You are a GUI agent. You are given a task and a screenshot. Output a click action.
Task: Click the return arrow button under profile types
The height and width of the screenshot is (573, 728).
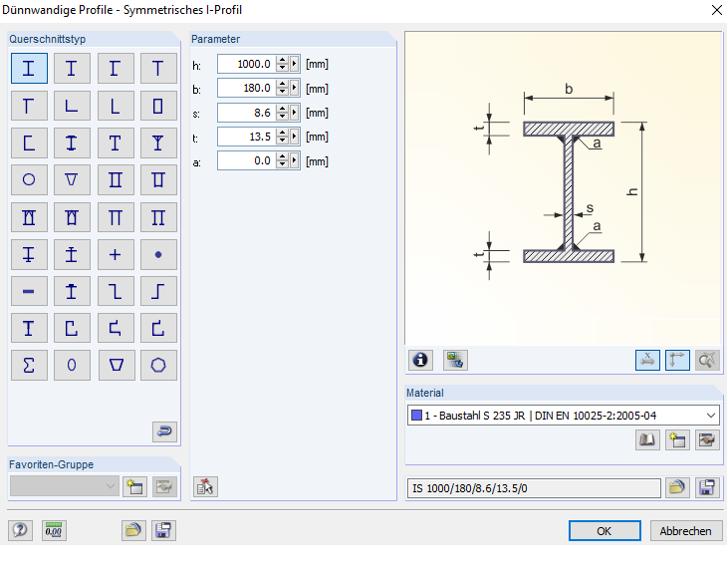click(164, 431)
